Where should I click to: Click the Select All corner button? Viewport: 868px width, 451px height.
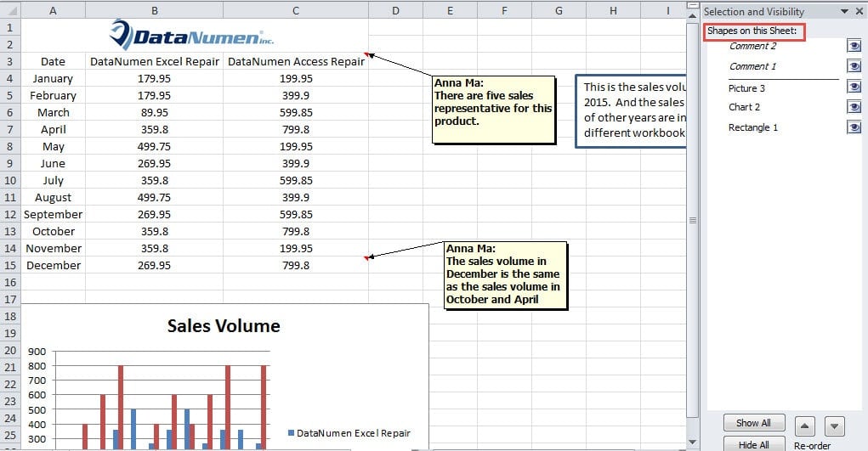point(10,10)
